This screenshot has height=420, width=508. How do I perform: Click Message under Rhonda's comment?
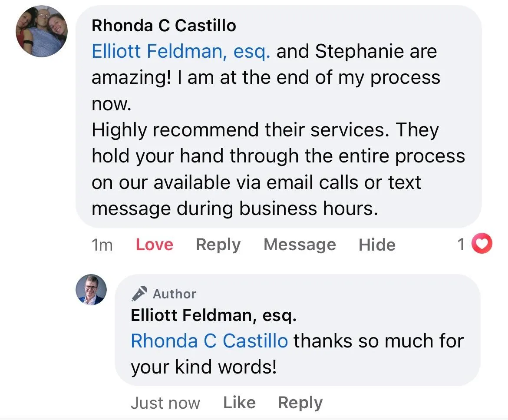300,245
